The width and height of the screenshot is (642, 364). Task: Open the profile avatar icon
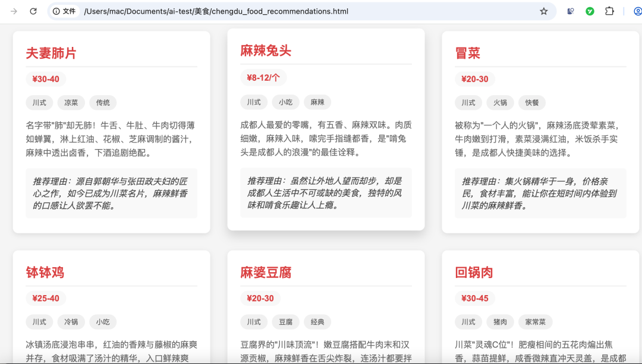point(637,11)
